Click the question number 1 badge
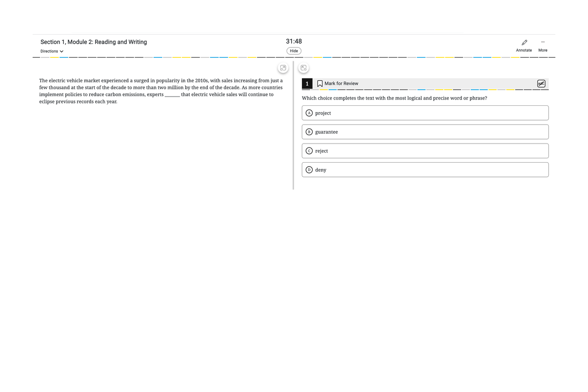Screen dimensions: 588x392 (x=307, y=83)
